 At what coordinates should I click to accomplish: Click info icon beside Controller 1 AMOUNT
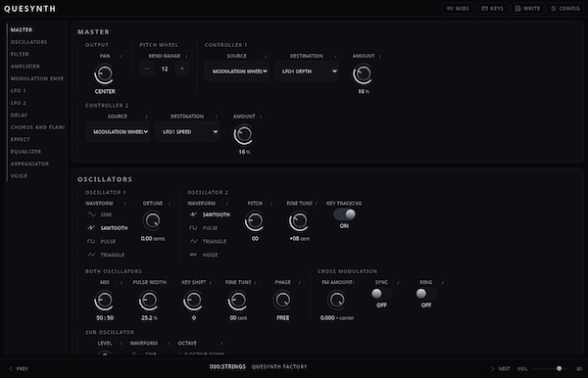coord(380,56)
